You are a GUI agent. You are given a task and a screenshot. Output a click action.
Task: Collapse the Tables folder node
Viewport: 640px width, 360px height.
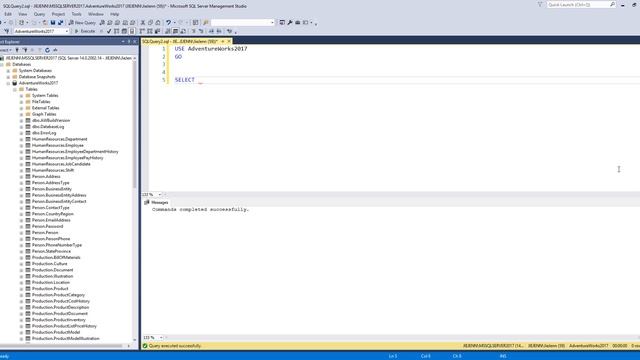coord(15,89)
